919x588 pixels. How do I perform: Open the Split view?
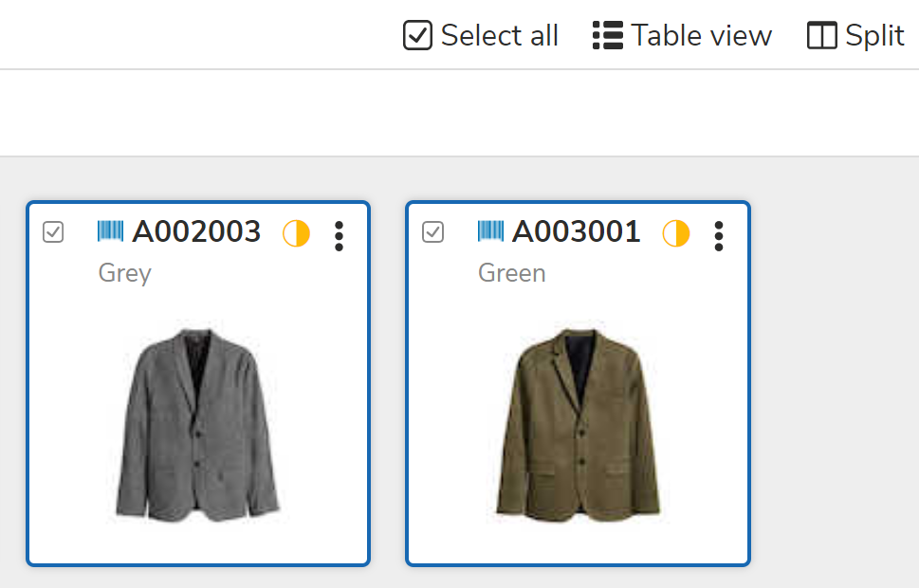[855, 35]
